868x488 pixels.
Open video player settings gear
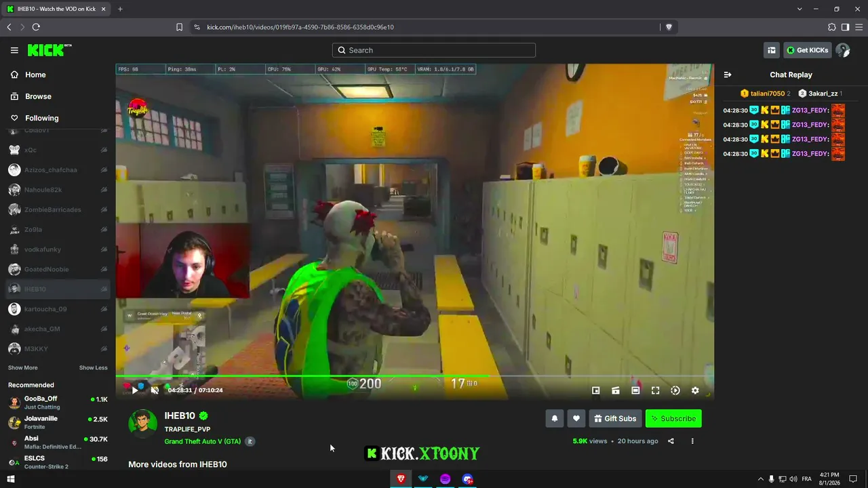coord(695,390)
